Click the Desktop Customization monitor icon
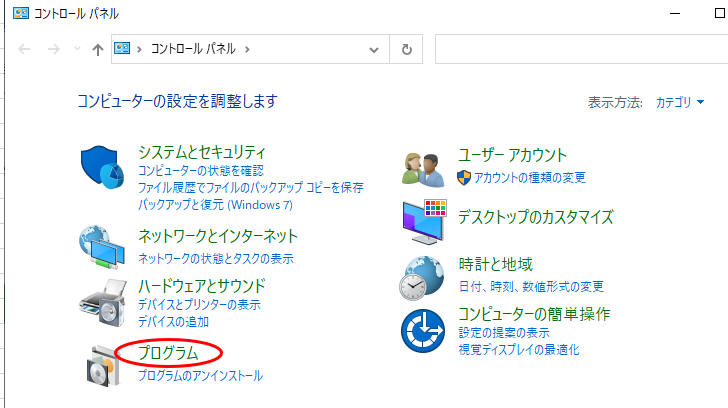This screenshot has width=728, height=408. [422, 220]
